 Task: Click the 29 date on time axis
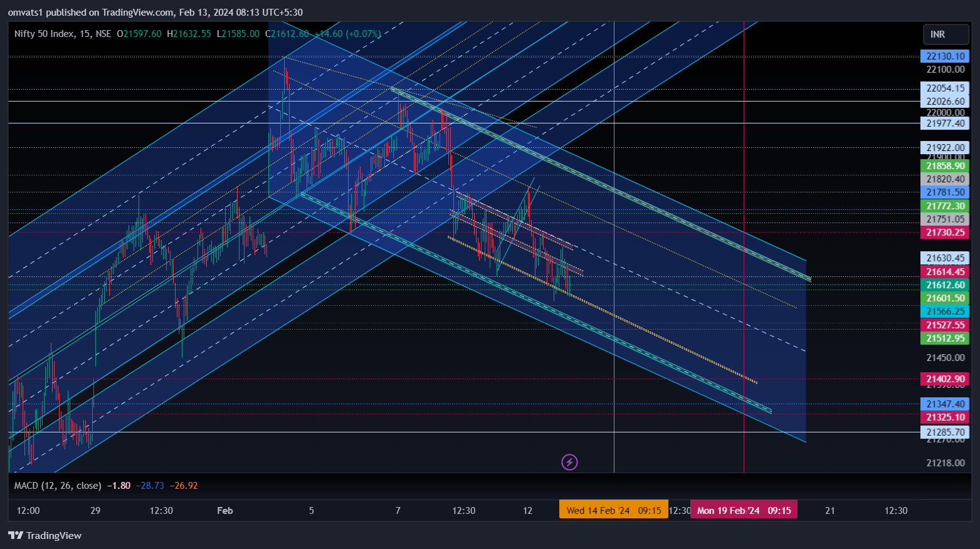pos(95,511)
